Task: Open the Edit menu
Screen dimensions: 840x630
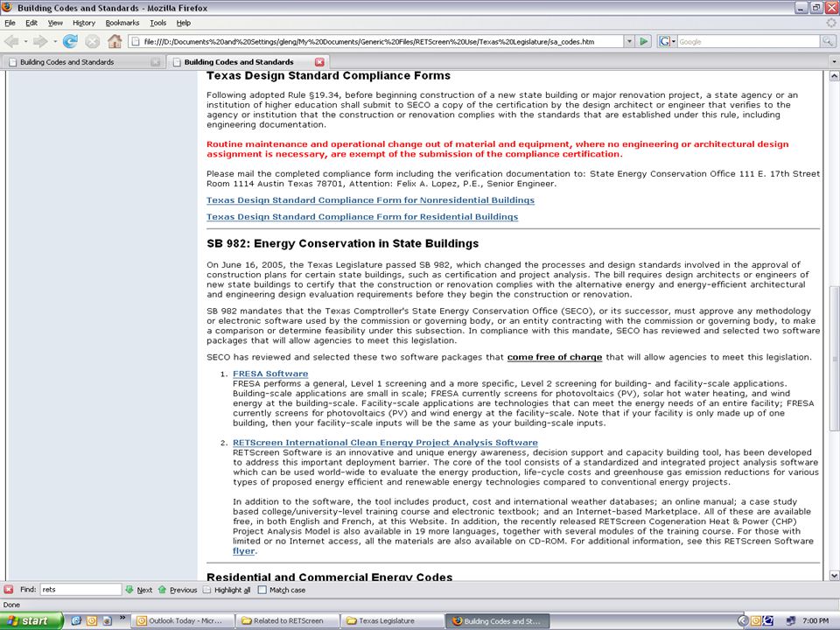Action: click(x=31, y=23)
